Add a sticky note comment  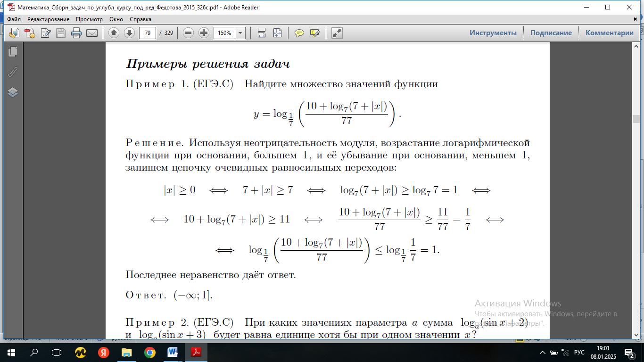(299, 33)
